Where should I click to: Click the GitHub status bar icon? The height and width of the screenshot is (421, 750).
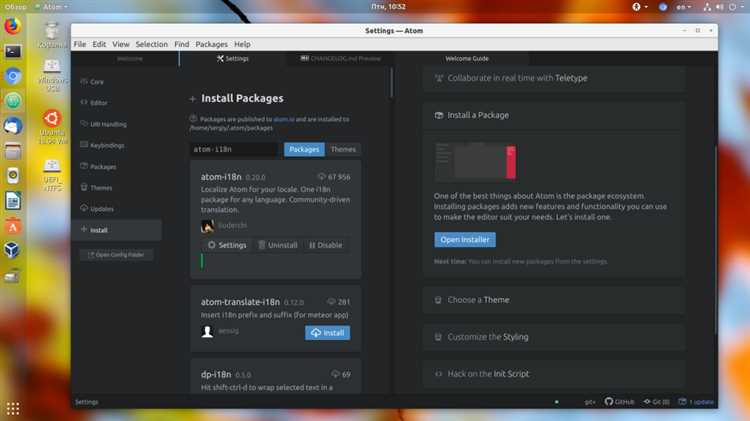tap(619, 402)
